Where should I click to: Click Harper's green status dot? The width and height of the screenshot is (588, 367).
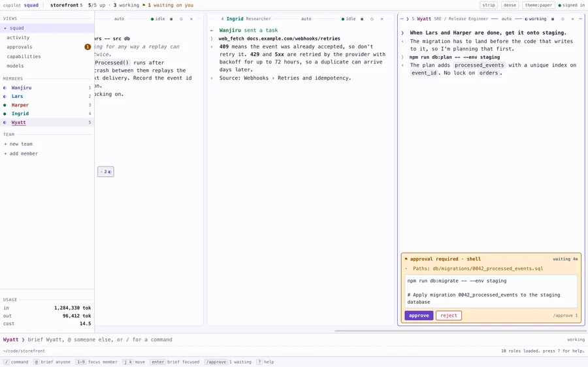(x=5, y=105)
